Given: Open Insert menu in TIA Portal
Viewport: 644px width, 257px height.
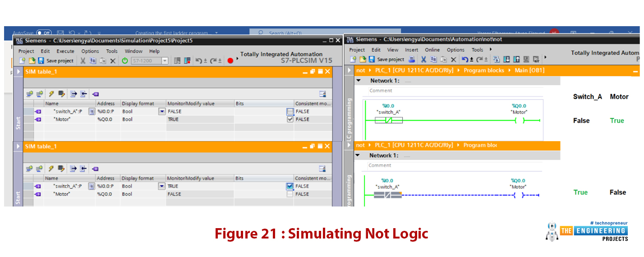Looking at the screenshot, I should click(x=411, y=50).
